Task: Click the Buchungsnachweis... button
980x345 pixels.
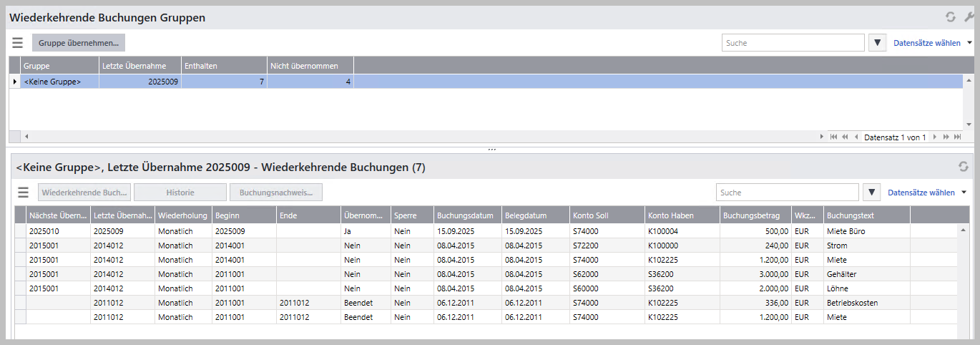Action: click(x=275, y=193)
